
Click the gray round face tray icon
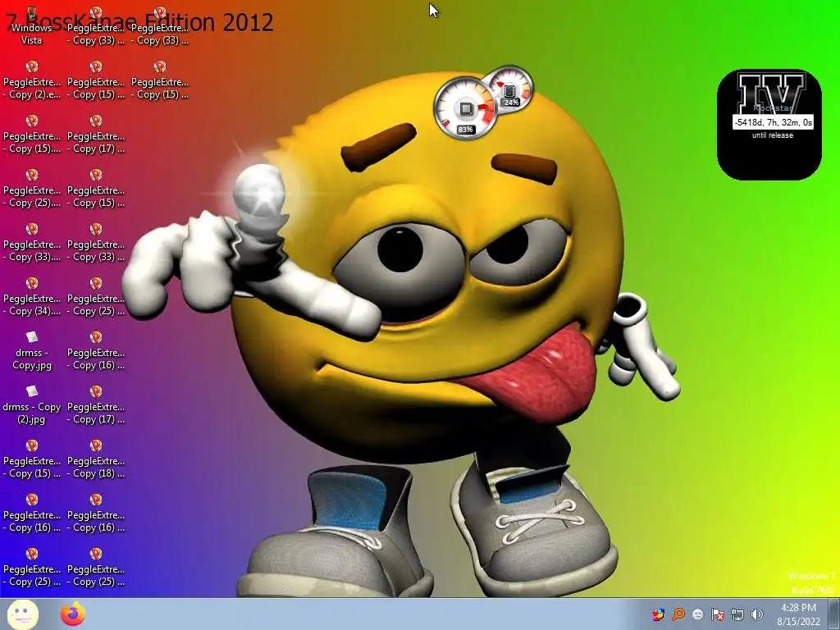coord(698,614)
